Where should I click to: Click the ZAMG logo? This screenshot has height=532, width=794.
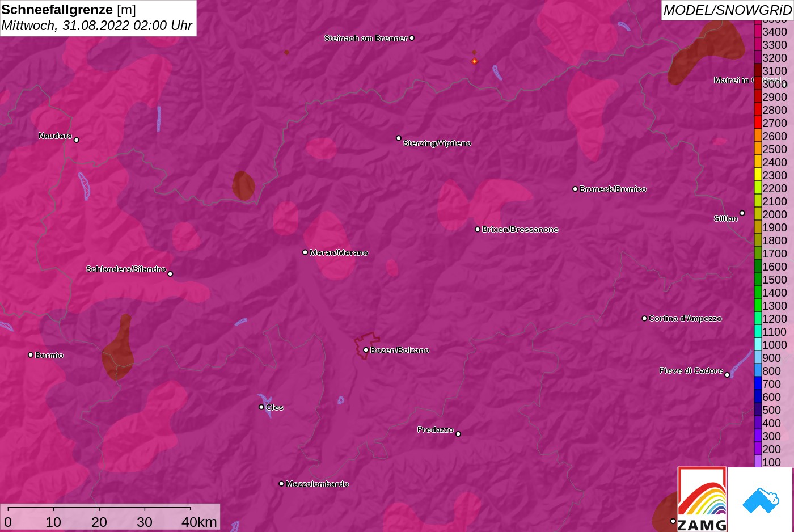(702, 499)
